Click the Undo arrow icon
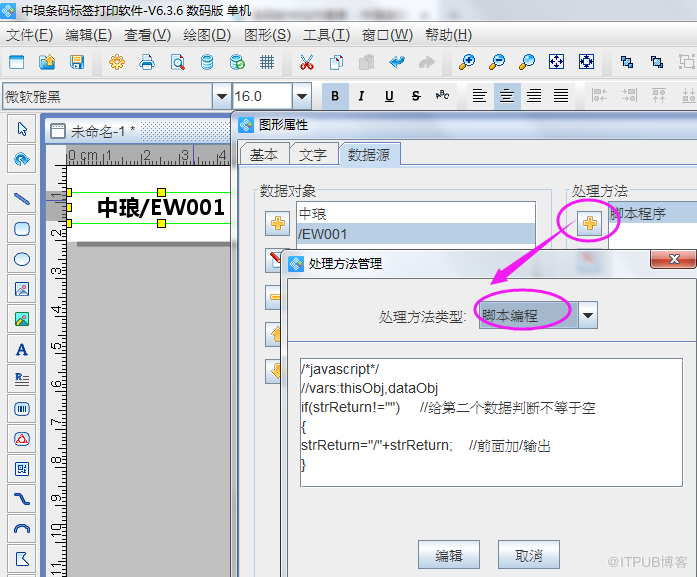697x577 pixels. point(397,62)
